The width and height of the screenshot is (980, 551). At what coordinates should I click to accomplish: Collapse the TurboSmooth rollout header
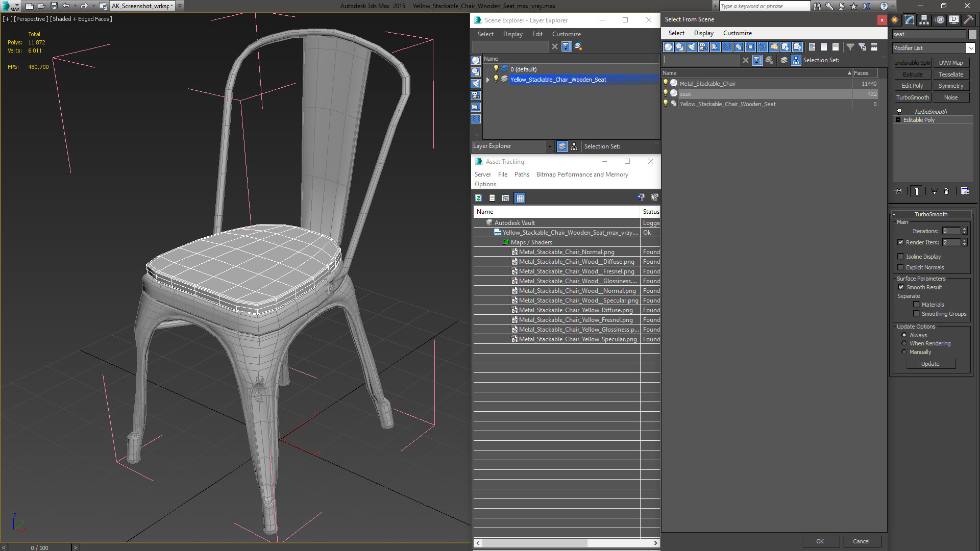930,214
